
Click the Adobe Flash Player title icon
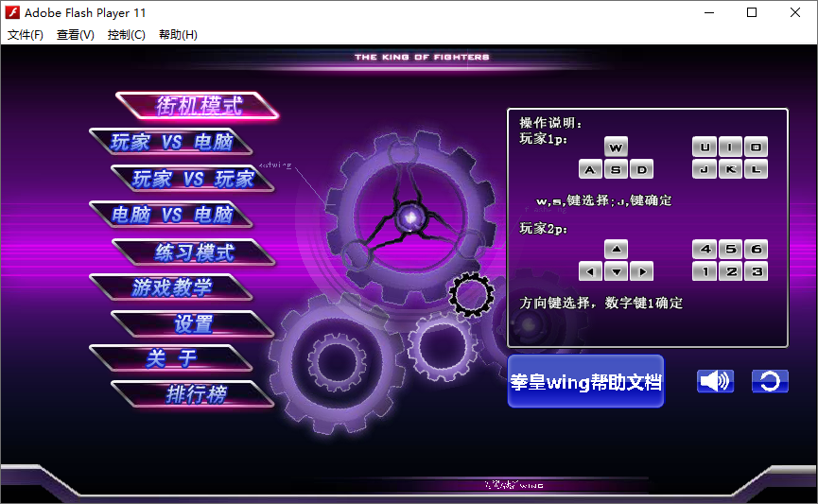click(x=12, y=12)
